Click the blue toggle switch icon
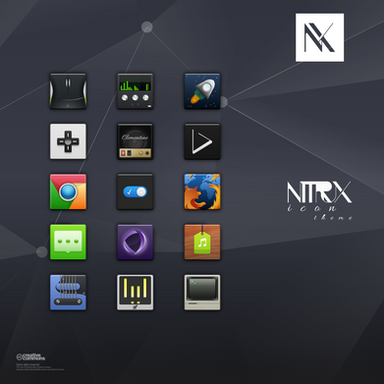The height and width of the screenshot is (384, 384). (135, 192)
